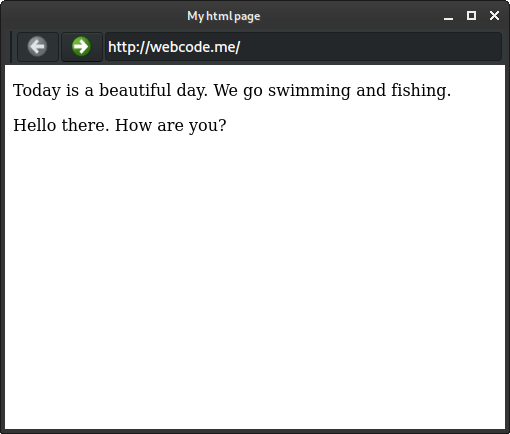Go back using the grey left arrow
510x434 pixels.
(38, 47)
